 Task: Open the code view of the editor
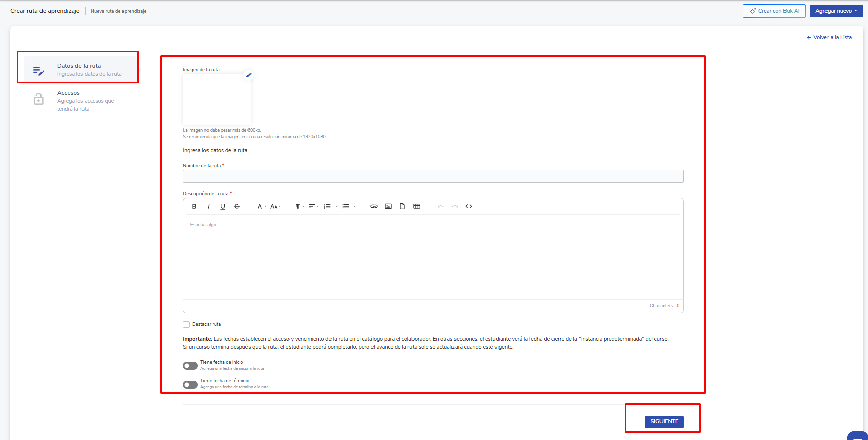click(x=468, y=206)
